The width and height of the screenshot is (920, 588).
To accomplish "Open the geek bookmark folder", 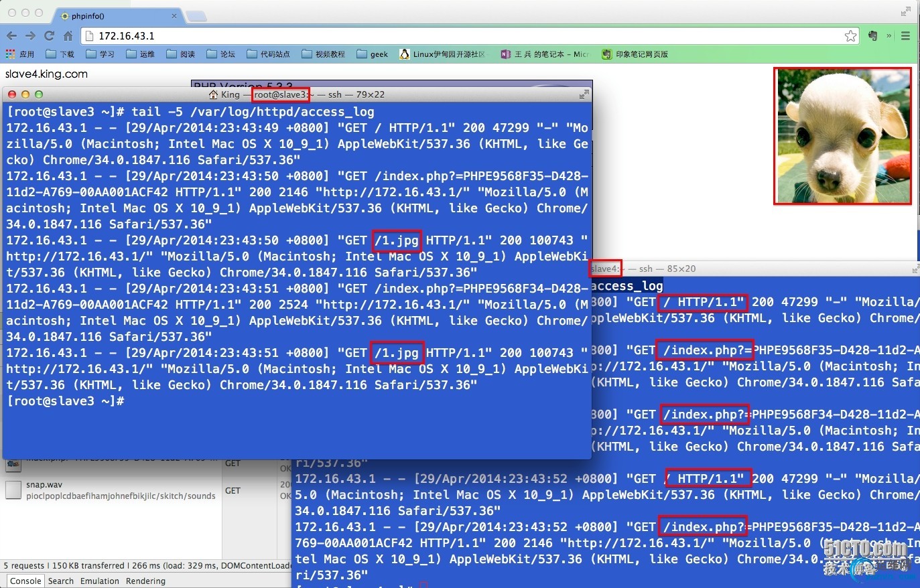I will pyautogui.click(x=373, y=54).
